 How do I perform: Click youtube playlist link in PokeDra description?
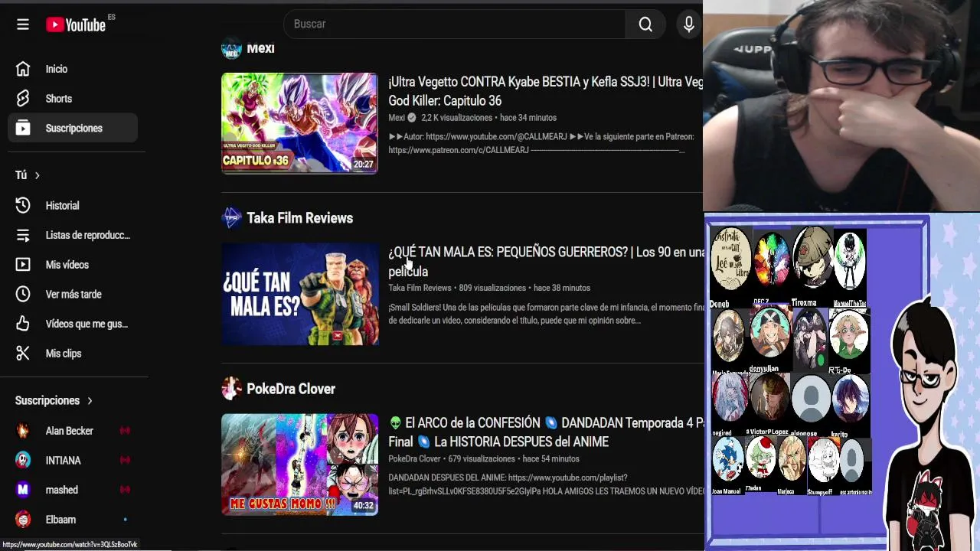[x=508, y=484]
